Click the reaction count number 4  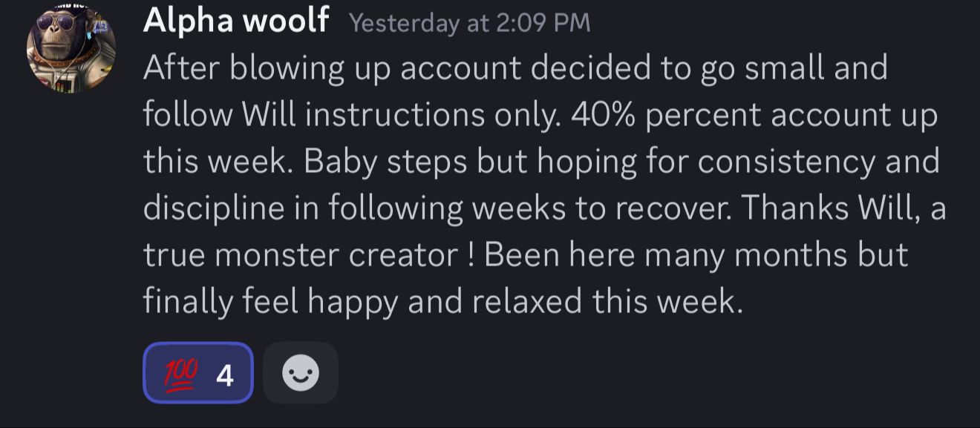click(225, 375)
